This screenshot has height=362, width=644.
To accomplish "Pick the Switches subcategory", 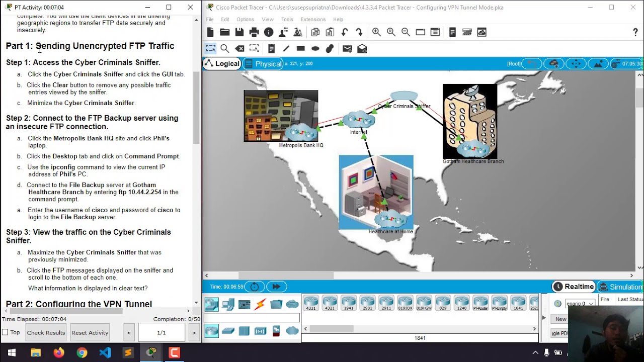I will 228,330.
